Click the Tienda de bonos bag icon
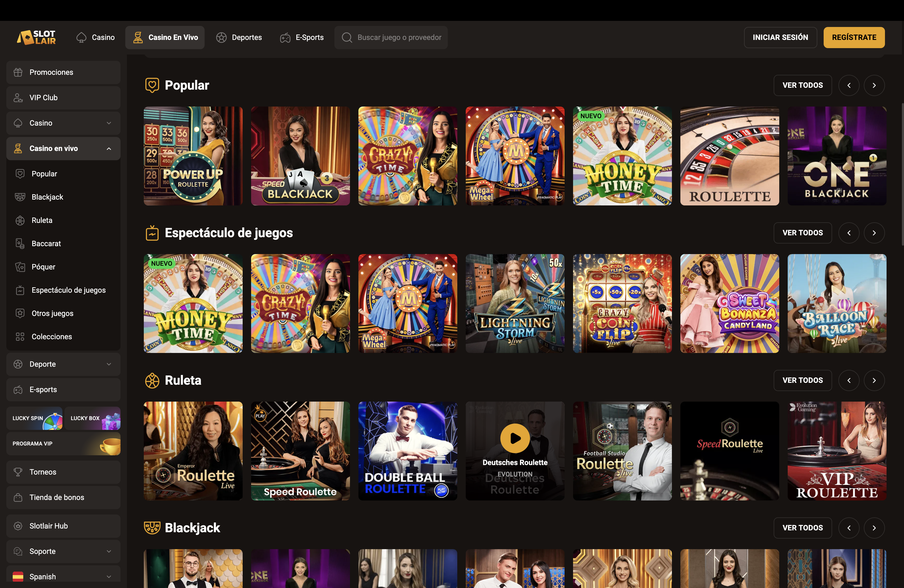The height and width of the screenshot is (588, 904). [18, 497]
